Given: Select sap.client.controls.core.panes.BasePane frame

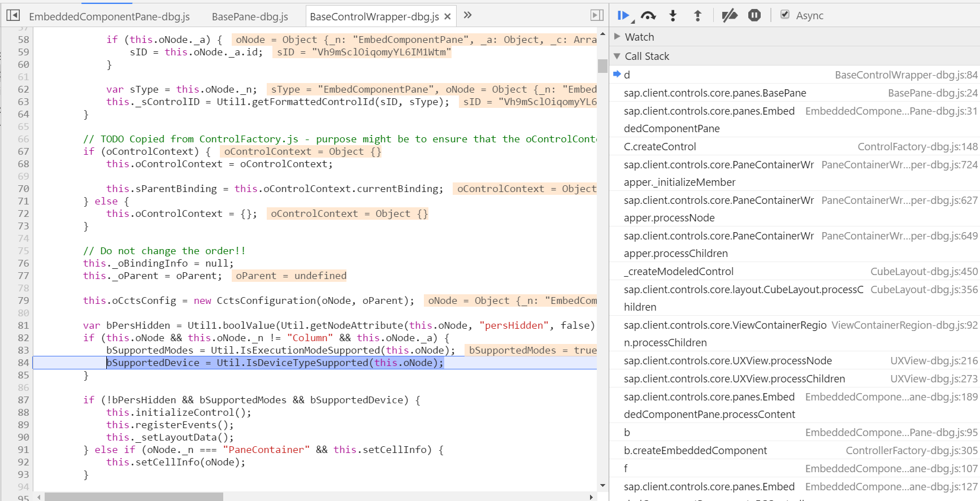Looking at the screenshot, I should click(715, 93).
